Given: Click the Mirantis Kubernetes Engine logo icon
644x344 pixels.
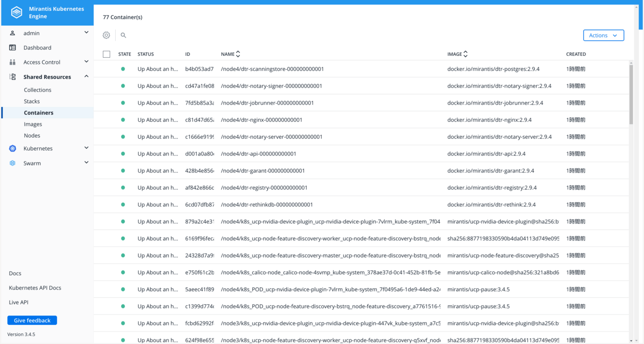Looking at the screenshot, I should coord(17,13).
